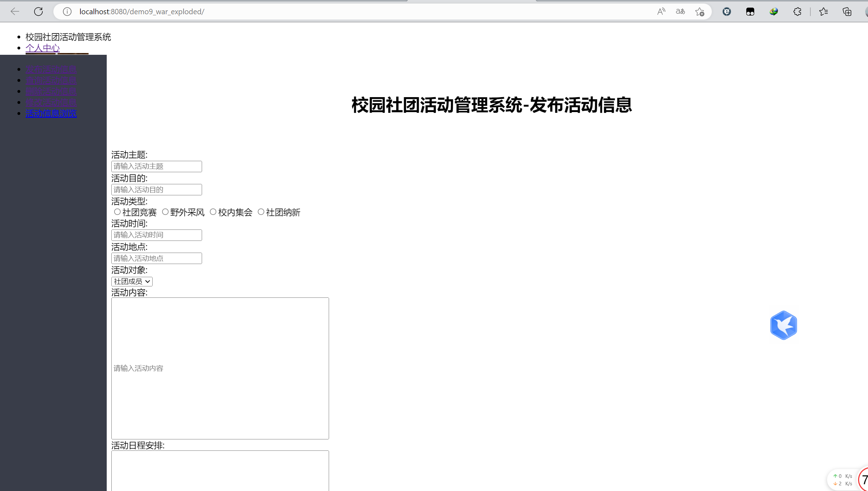The width and height of the screenshot is (868, 491).
Task: Open 删除活动信息 in sidebar menu
Action: click(51, 91)
